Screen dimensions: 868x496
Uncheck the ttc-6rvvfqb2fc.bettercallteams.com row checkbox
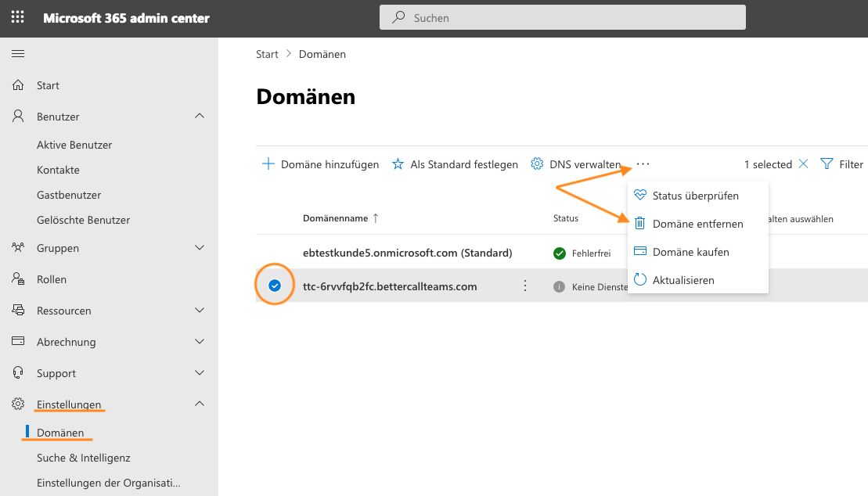275,286
